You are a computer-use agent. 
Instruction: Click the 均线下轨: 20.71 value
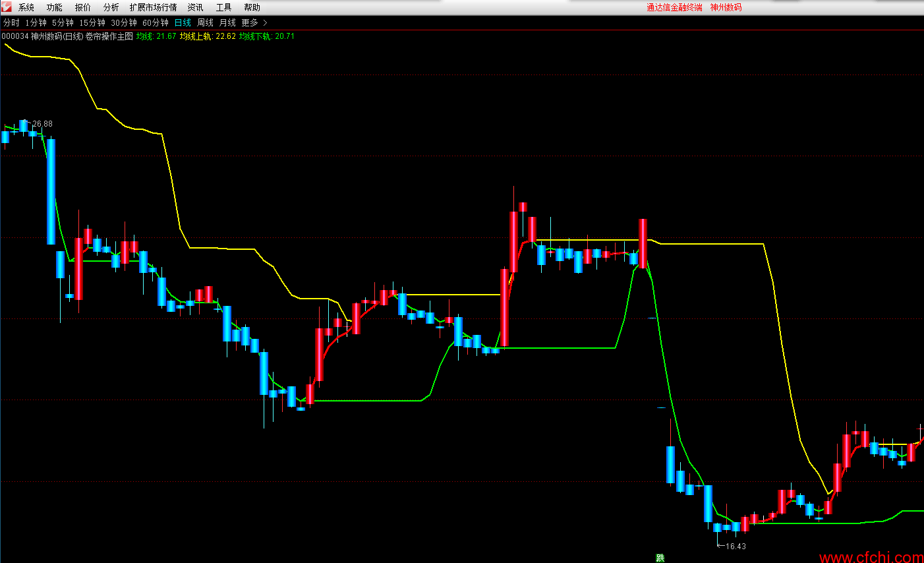click(267, 36)
